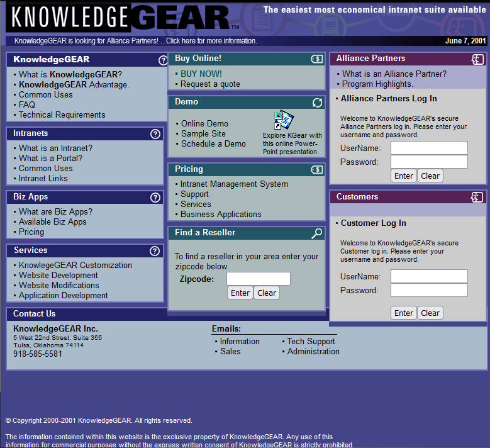Open the Administration email link

[x=313, y=351]
